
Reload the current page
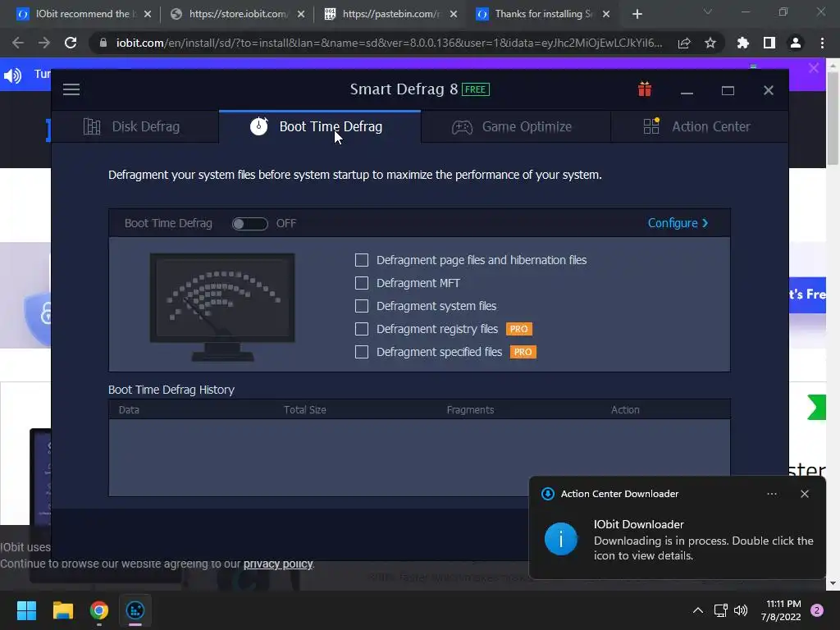pos(71,43)
